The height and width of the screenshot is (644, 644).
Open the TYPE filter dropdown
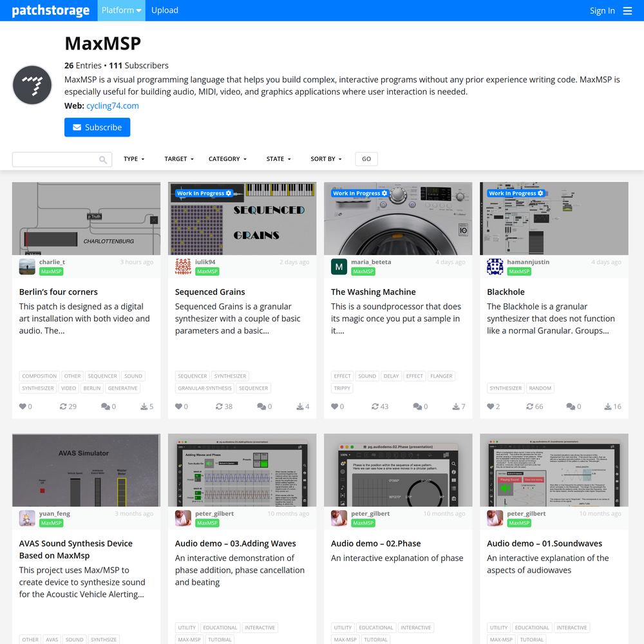pyautogui.click(x=134, y=159)
